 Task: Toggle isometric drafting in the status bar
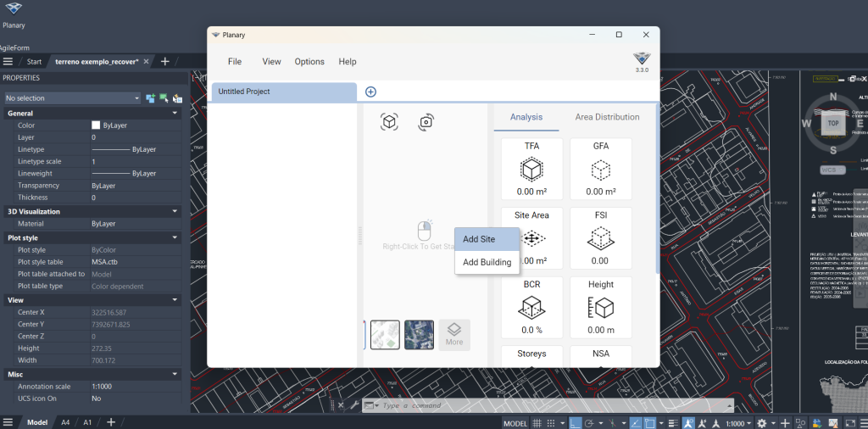coord(613,423)
